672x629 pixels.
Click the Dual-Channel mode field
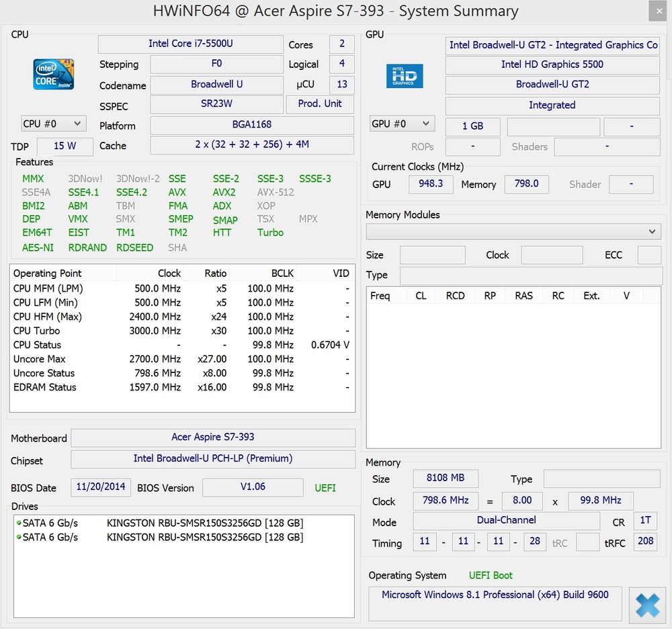pos(506,521)
